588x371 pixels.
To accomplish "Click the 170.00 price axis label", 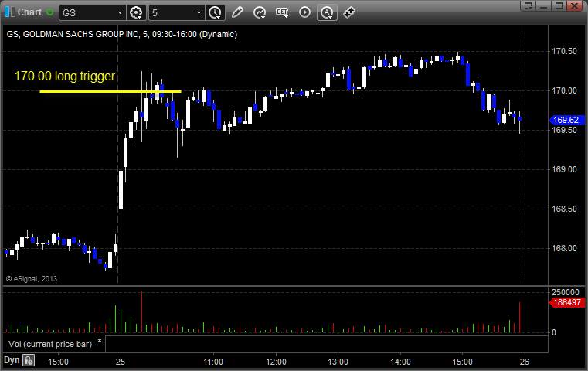I will 564,90.
